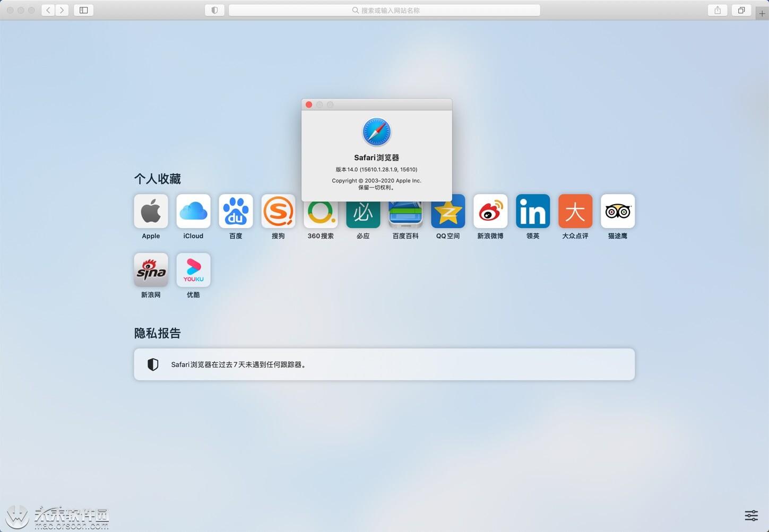Launch the 360搜索 favorite
Image resolution: width=769 pixels, height=532 pixels.
coord(320,211)
